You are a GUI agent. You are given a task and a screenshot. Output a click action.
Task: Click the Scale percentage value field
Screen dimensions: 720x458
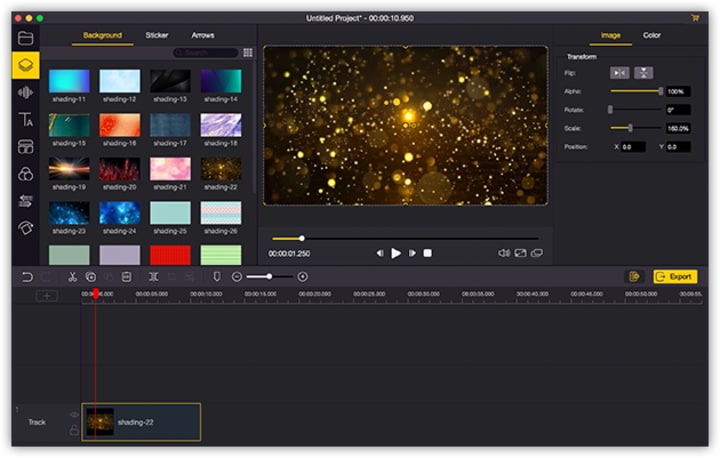[x=678, y=128]
